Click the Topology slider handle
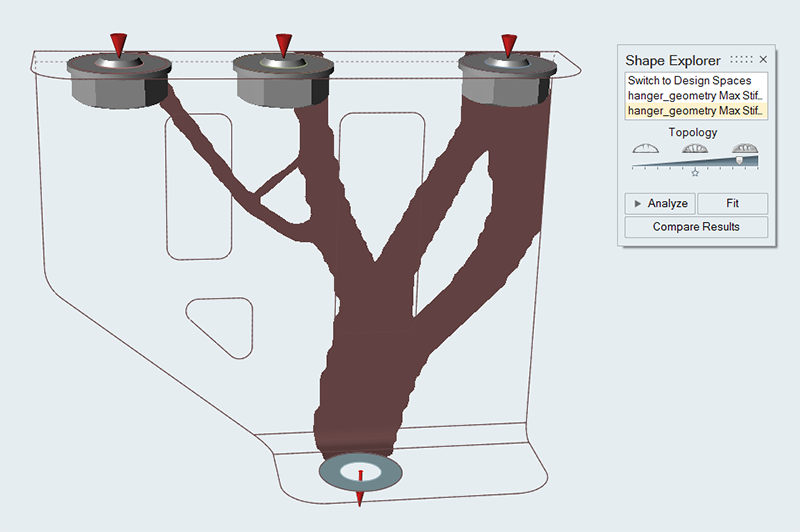Screen dimensions: 800x532 [x=739, y=160]
